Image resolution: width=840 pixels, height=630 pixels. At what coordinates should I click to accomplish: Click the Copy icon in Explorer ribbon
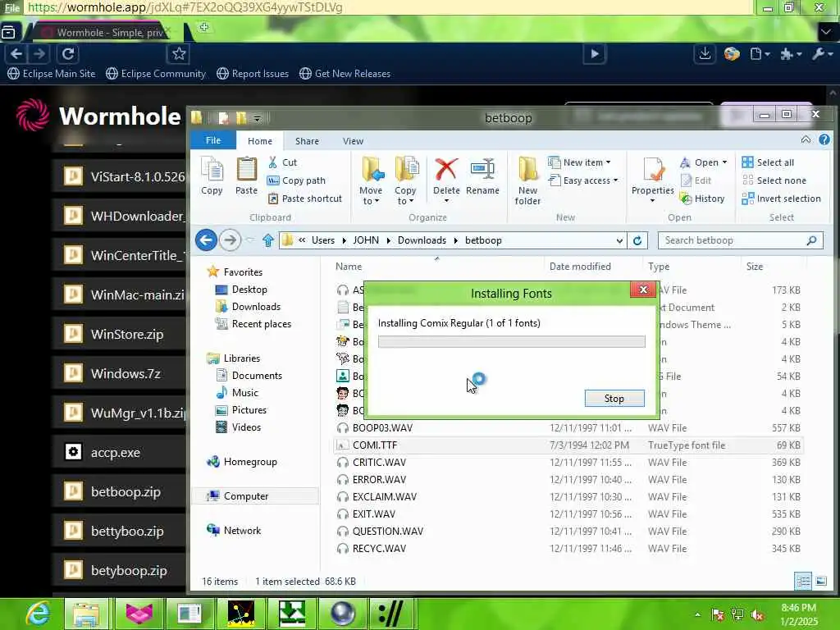pos(212,176)
